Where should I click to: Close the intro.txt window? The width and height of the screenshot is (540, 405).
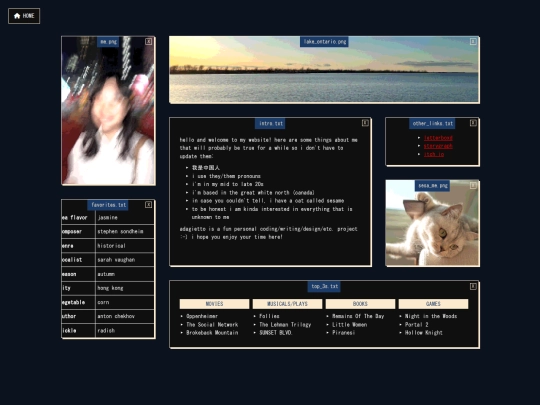[x=365, y=123]
